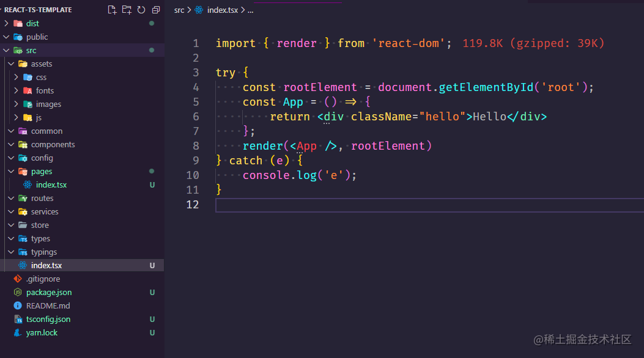Click the New Folder icon in Explorer
Viewport: 644px width, 358px height.
click(x=127, y=9)
